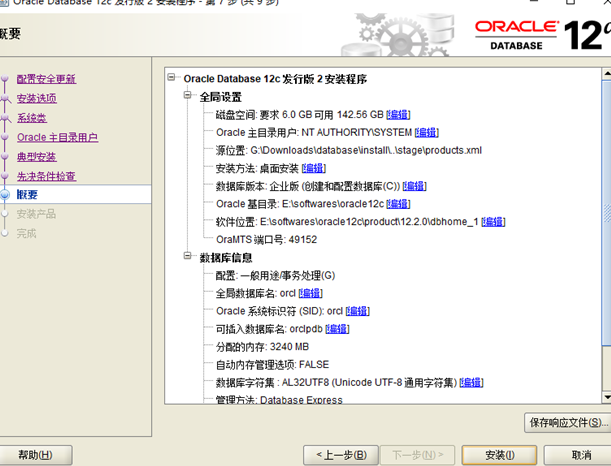Click the 配置安全更新 step bullet icon
The height and width of the screenshot is (466, 611).
point(5,79)
